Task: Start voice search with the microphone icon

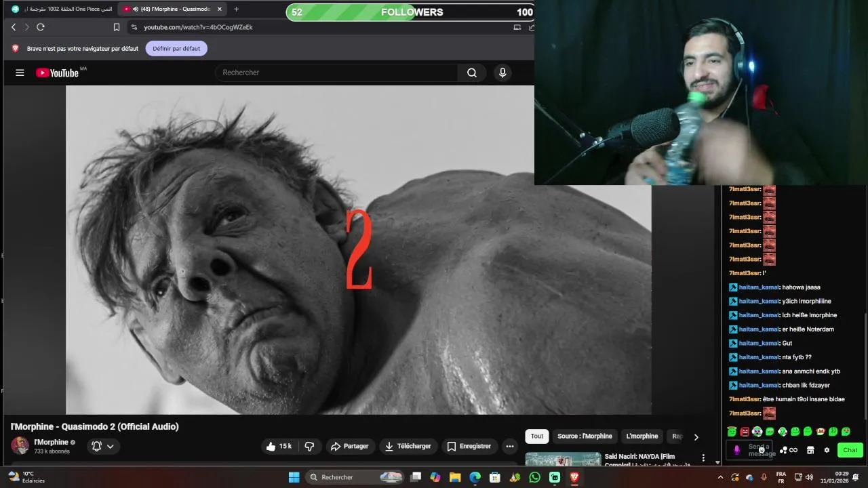Action: coord(502,73)
